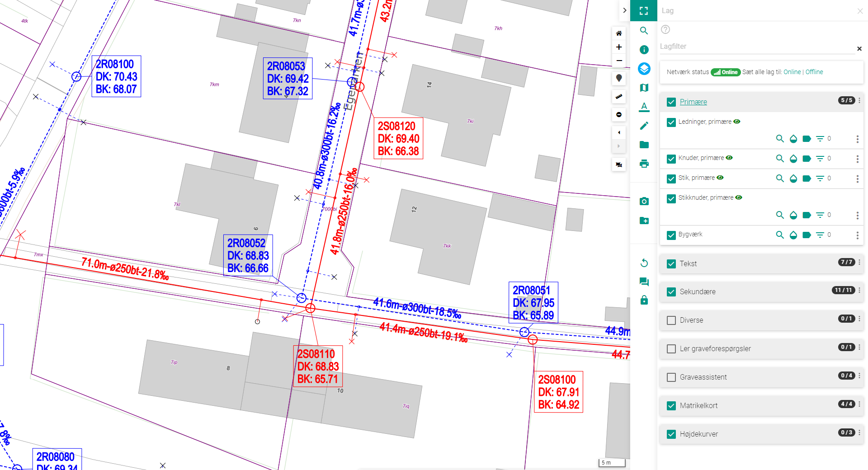
Task: Take a screenshot with the camera tool
Action: point(644,201)
